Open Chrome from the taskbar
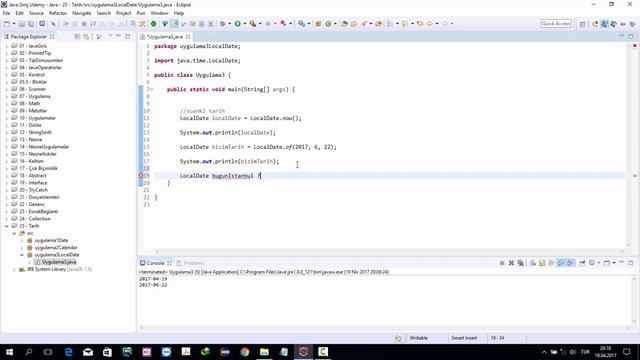Viewport: 640px width, 360px height. tap(244, 352)
